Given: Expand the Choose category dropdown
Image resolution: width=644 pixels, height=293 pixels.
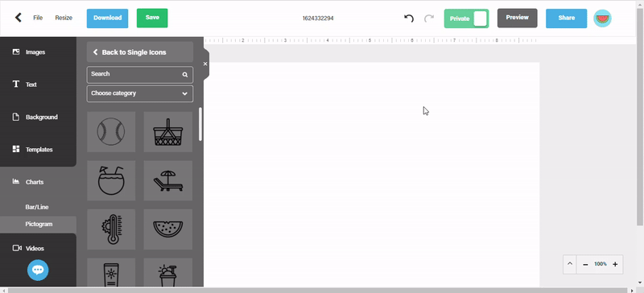Looking at the screenshot, I should pyautogui.click(x=139, y=93).
